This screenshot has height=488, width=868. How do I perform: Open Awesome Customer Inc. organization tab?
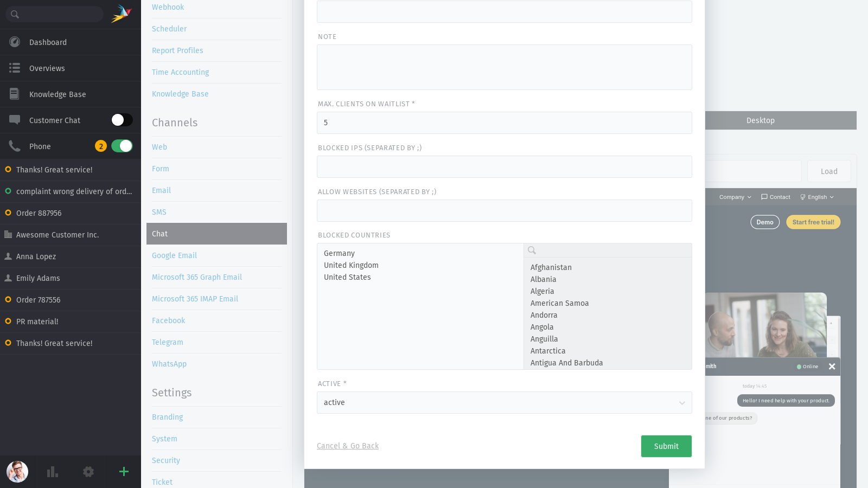click(71, 235)
